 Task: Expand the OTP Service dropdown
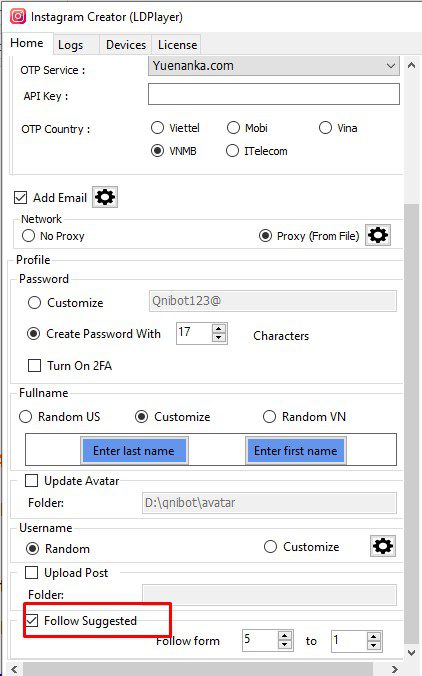(x=274, y=66)
